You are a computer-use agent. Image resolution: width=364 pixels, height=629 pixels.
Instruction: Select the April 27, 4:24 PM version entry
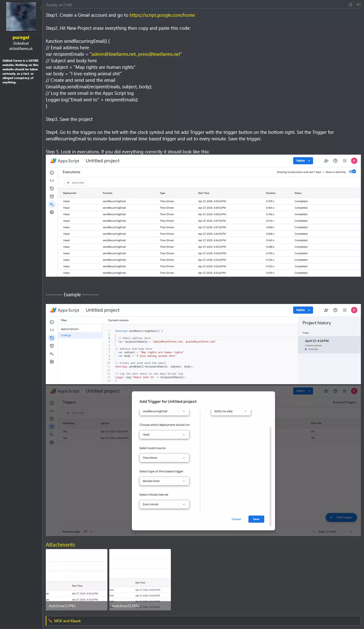tap(329, 345)
